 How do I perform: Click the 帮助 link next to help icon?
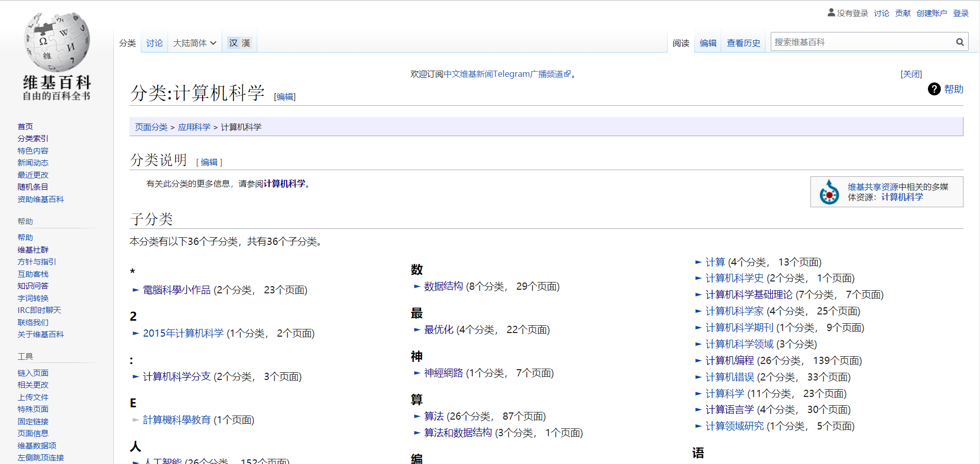click(x=954, y=89)
